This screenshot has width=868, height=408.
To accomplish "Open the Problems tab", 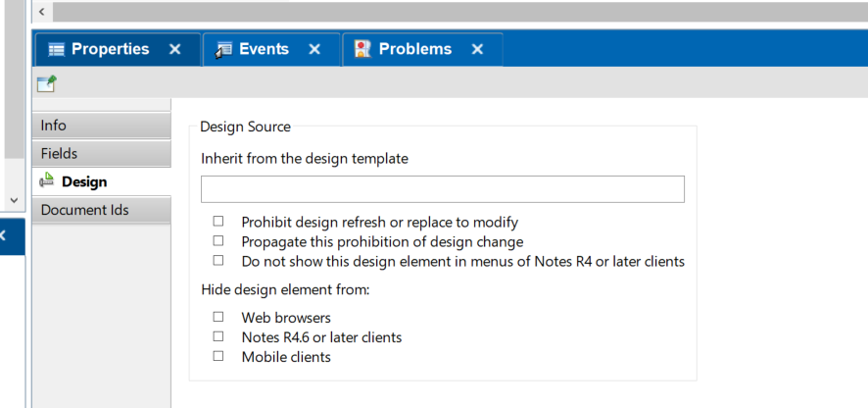I will tap(423, 49).
